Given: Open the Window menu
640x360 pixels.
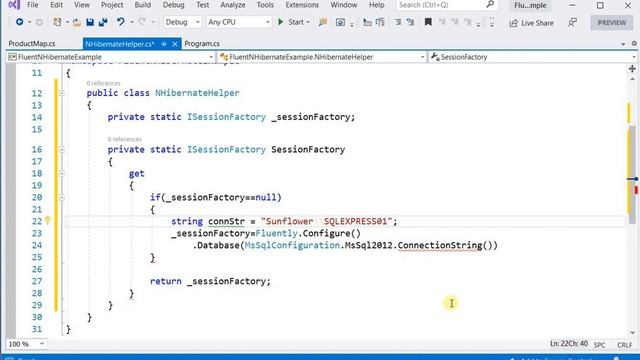Looking at the screenshot, I should pyautogui.click(x=344, y=5).
